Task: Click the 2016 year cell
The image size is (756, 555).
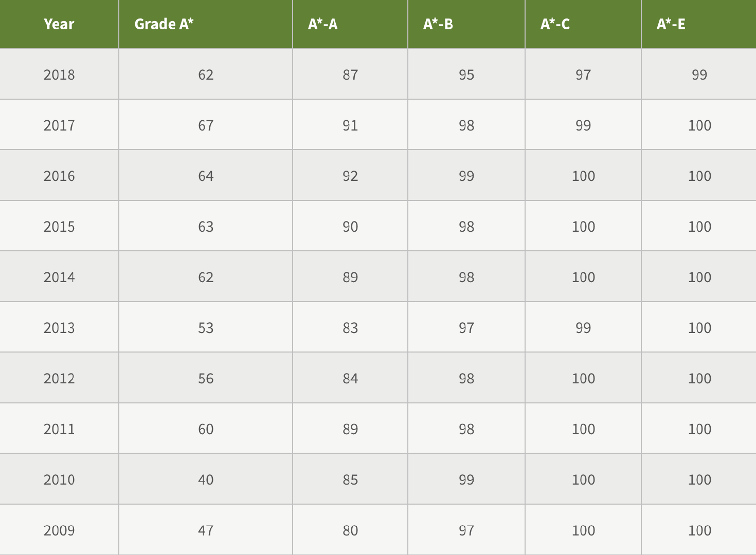Action: click(x=59, y=176)
